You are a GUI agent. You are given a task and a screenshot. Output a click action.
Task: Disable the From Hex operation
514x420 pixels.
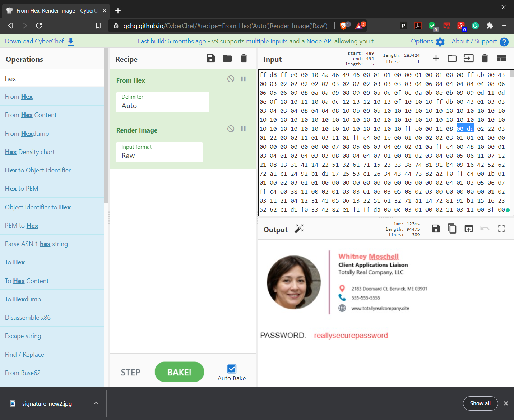pyautogui.click(x=231, y=79)
